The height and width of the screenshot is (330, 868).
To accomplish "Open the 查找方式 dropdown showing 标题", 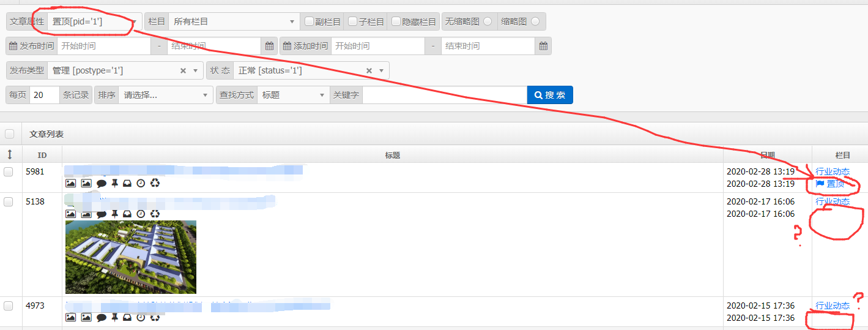I will click(x=294, y=95).
